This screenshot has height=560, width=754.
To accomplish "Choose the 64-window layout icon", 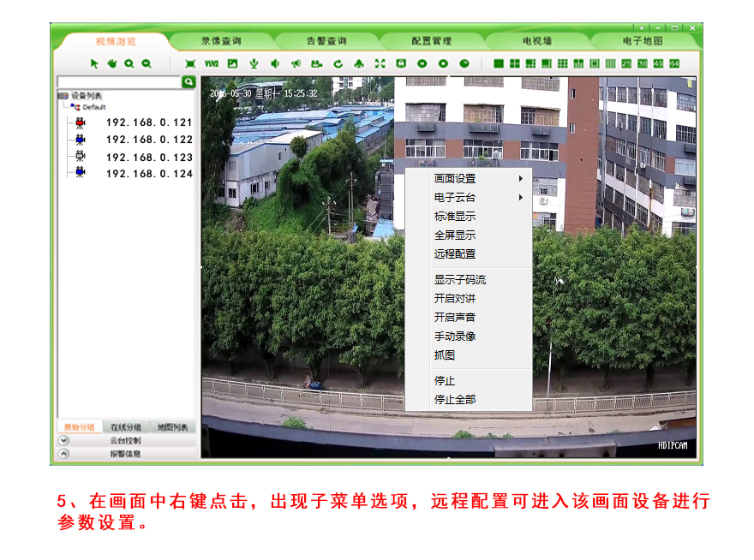I will (x=674, y=63).
